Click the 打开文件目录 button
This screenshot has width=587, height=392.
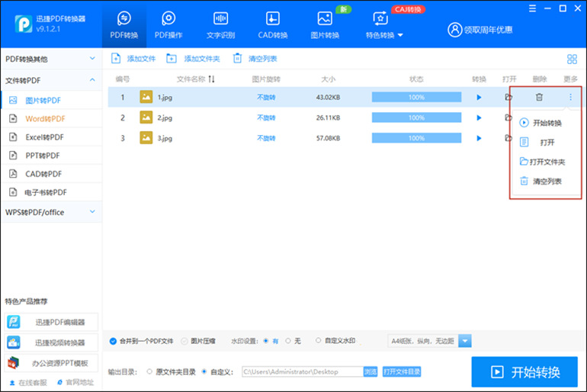tap(402, 371)
